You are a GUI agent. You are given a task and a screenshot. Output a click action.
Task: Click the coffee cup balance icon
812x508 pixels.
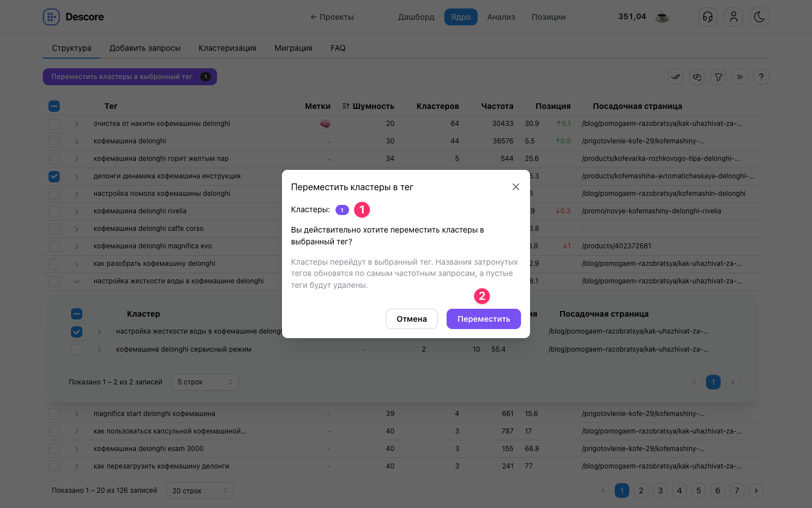[x=662, y=17]
